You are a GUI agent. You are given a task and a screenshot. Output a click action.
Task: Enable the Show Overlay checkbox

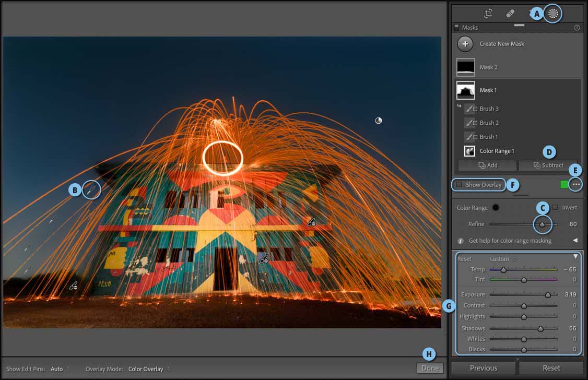459,185
